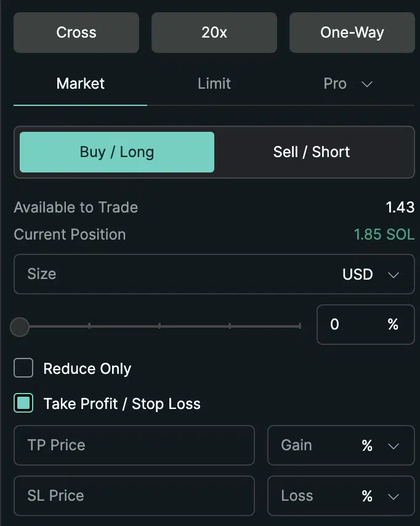420x526 pixels.
Task: Open the Gain percent unit dropdown
Action: point(341,445)
